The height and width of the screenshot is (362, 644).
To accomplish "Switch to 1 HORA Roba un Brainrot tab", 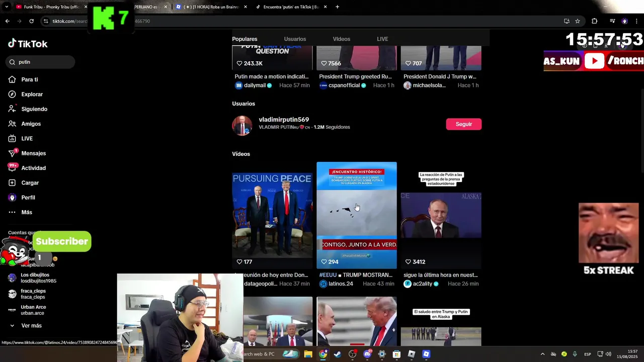I will tap(211, 7).
